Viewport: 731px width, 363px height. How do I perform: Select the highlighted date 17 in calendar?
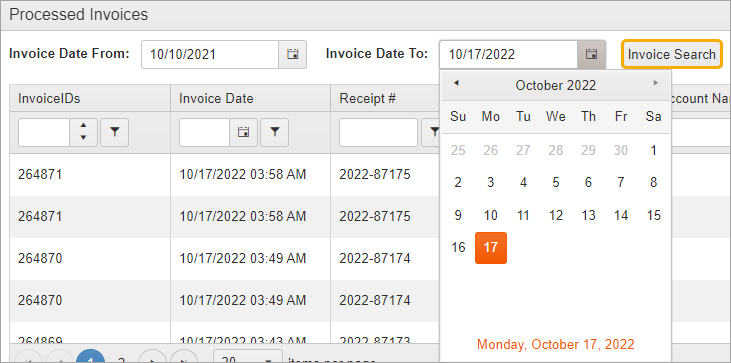490,247
